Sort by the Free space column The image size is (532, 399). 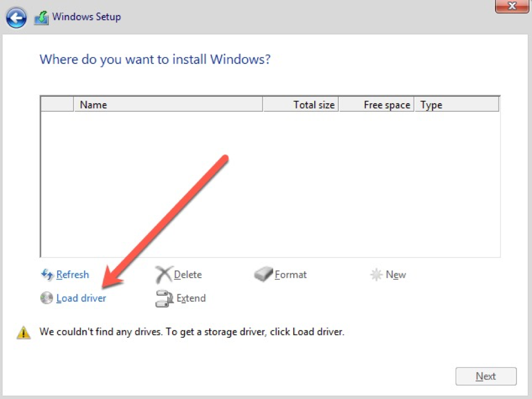pos(377,104)
